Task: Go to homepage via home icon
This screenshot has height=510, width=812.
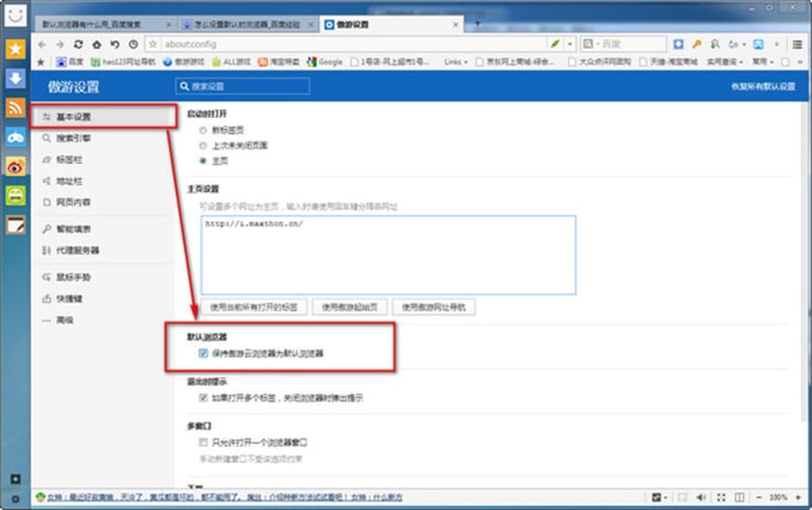Action: click(x=97, y=44)
